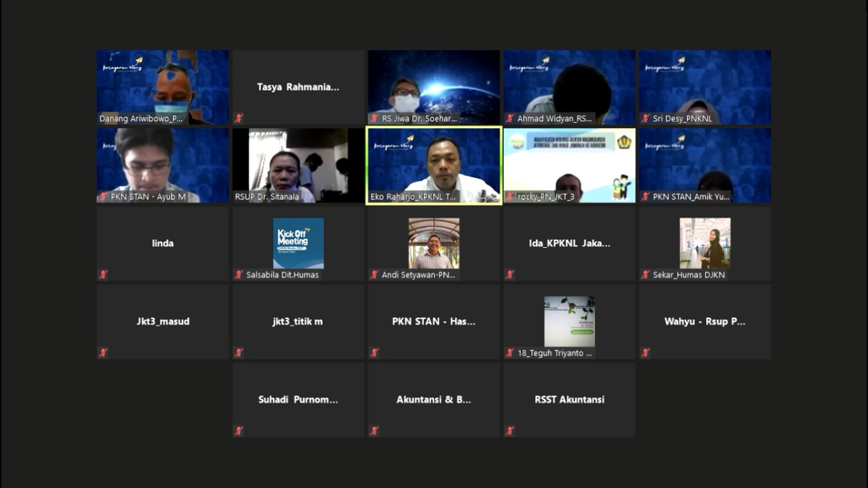Click muted mic icon on Tasya Rahmania tile
Screen dimensions: 868x488
click(x=239, y=118)
